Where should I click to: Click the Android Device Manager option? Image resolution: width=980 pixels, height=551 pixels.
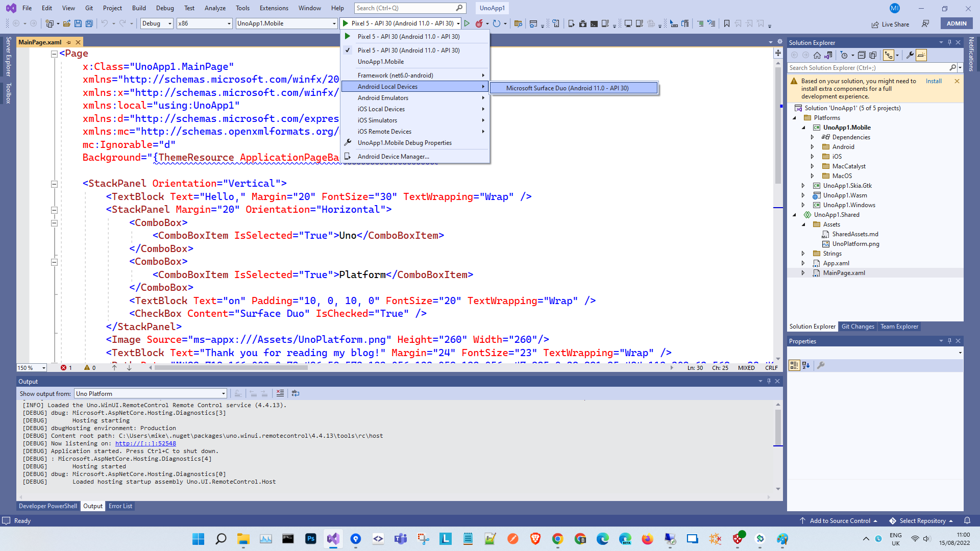393,156
